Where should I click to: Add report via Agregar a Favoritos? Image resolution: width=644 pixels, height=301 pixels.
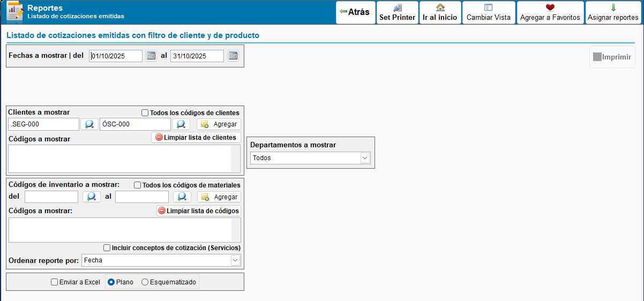(550, 12)
